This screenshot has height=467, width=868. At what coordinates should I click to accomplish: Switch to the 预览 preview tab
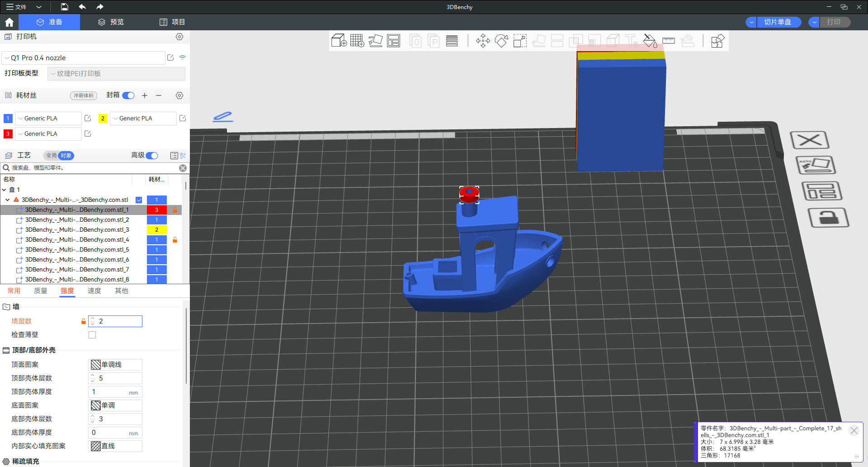tap(111, 22)
